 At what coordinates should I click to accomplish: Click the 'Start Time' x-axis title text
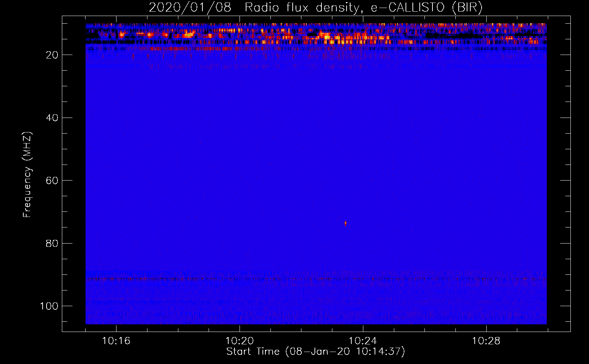(253, 352)
